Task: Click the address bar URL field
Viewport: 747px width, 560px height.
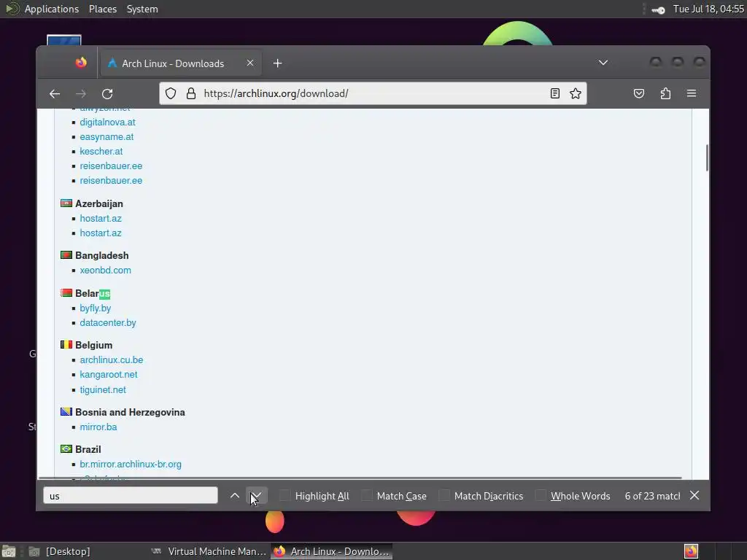Action: [374, 93]
